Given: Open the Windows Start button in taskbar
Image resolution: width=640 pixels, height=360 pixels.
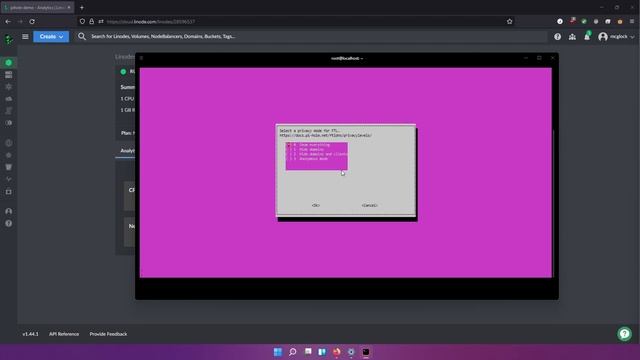Looking at the screenshot, I should click(278, 352).
